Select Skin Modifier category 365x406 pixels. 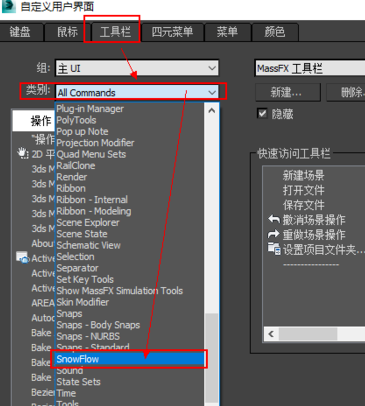[83, 302]
